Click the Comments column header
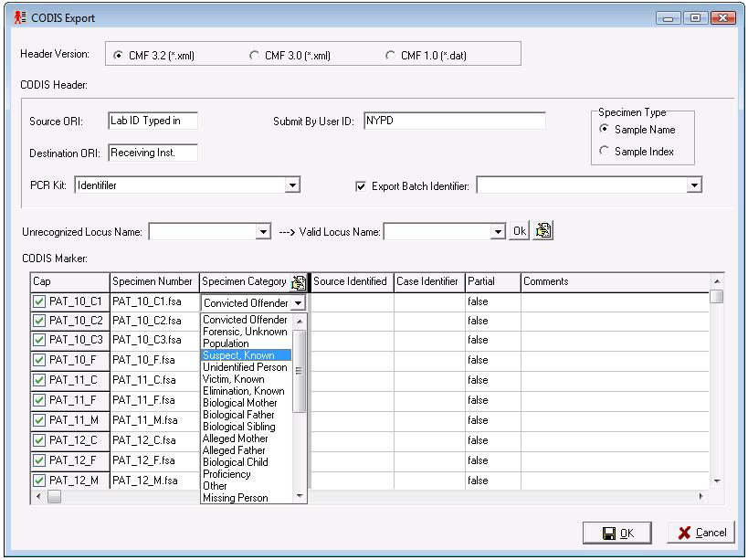Viewport: 748px width, 560px height. coord(615,282)
